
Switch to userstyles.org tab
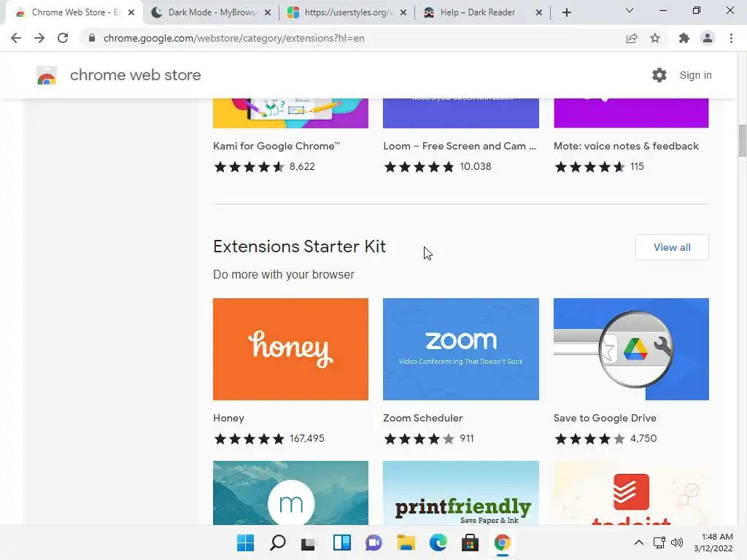(x=347, y=13)
